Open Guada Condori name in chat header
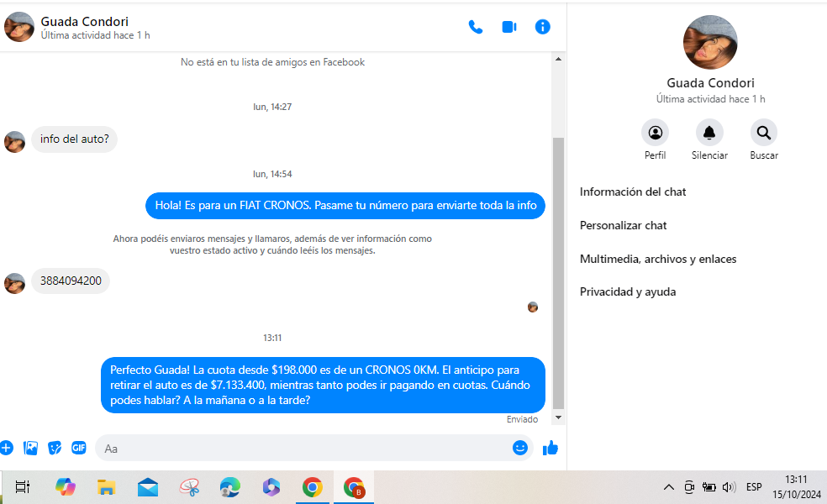 (84, 22)
